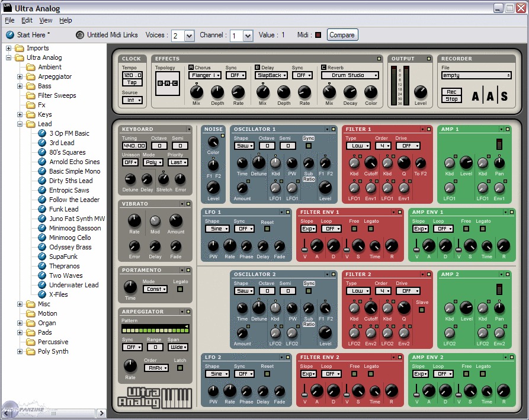Click the Chorus effect A slot icon
The image size is (529, 420).
pyautogui.click(x=191, y=68)
